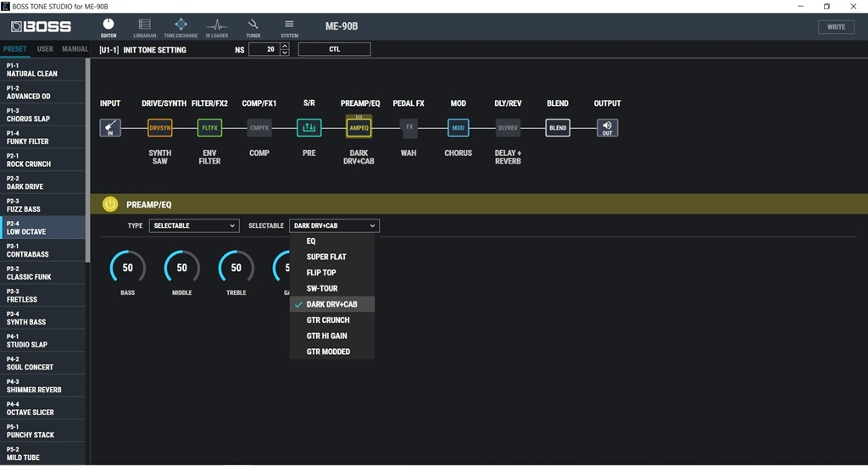Choose GTR CRUNCH from the list

[x=332, y=320]
